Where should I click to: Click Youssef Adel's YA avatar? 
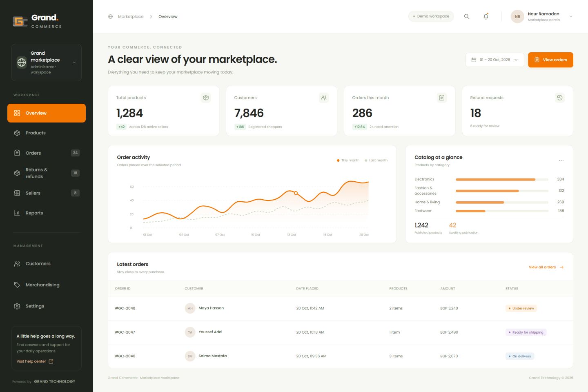[190, 332]
